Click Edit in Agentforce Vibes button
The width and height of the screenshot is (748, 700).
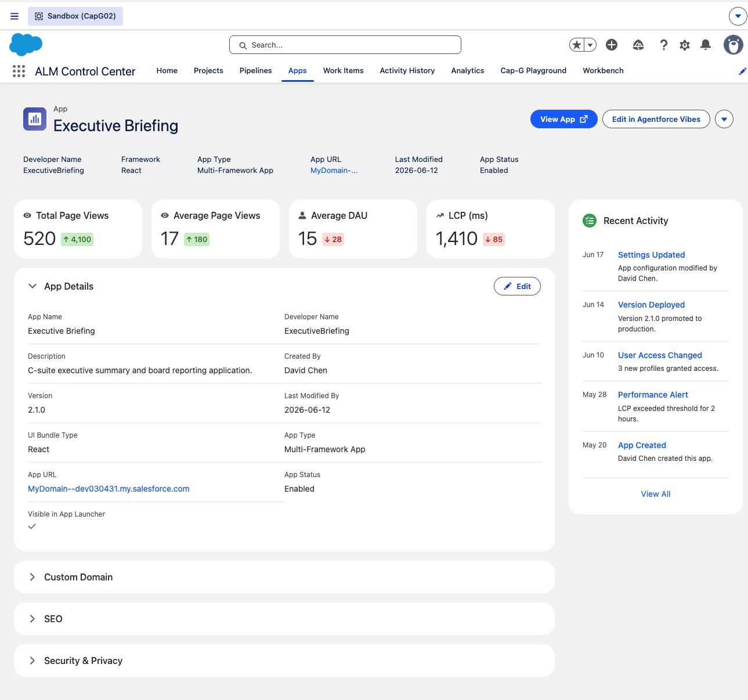pyautogui.click(x=656, y=119)
